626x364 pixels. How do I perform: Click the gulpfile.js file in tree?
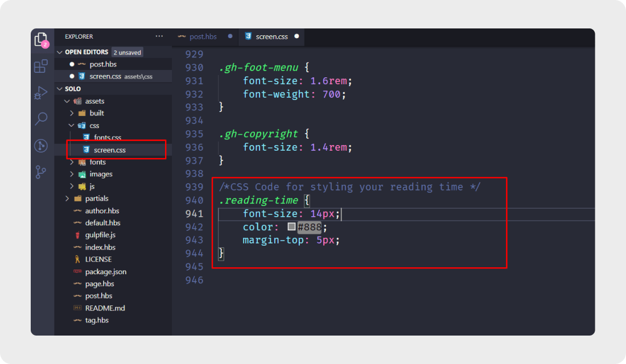click(100, 235)
